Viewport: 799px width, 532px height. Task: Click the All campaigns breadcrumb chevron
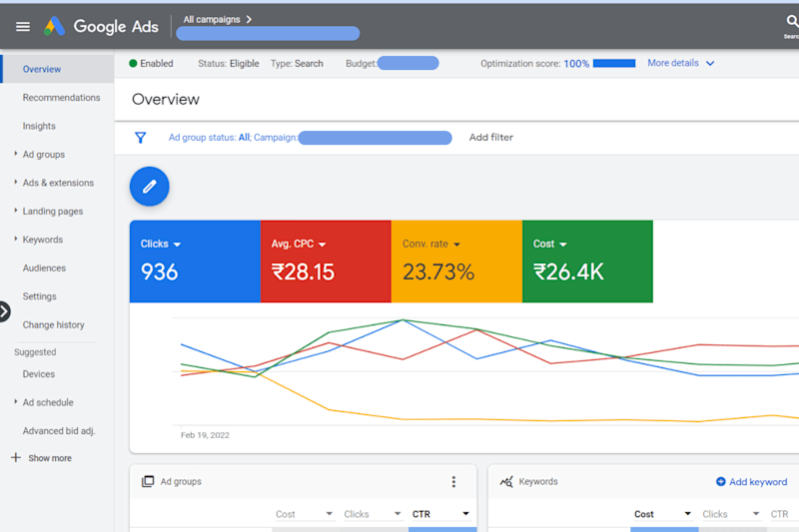pos(249,19)
